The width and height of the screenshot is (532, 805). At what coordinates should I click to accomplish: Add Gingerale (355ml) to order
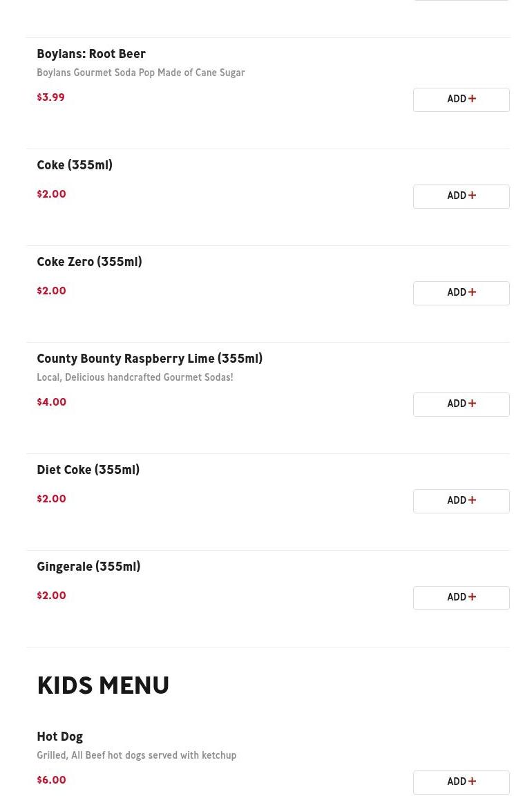click(461, 598)
